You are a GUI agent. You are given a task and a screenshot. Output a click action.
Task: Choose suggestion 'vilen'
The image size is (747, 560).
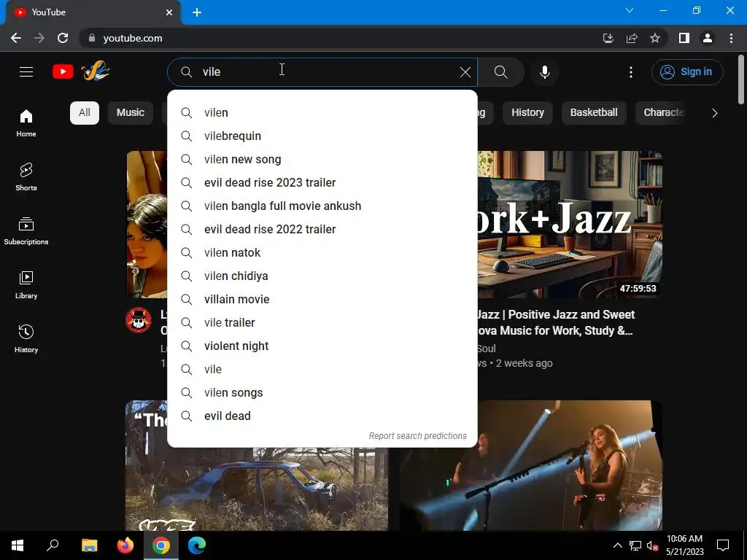[x=322, y=113]
